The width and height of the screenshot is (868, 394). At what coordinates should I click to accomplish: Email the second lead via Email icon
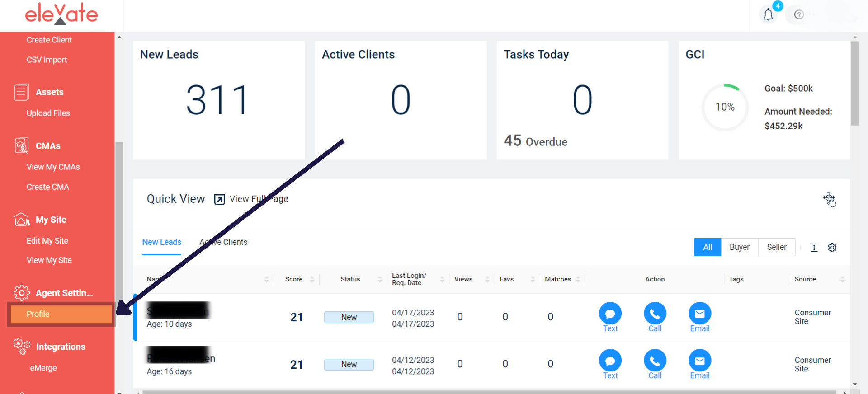coord(699,364)
